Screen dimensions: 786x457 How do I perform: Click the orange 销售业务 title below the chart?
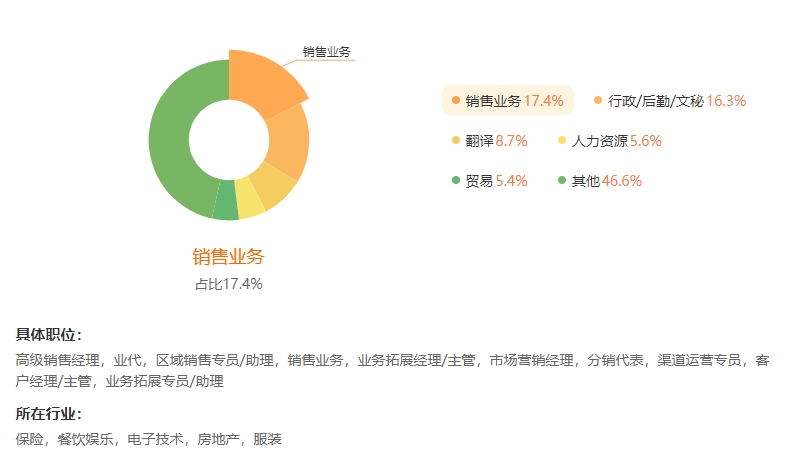tap(228, 256)
